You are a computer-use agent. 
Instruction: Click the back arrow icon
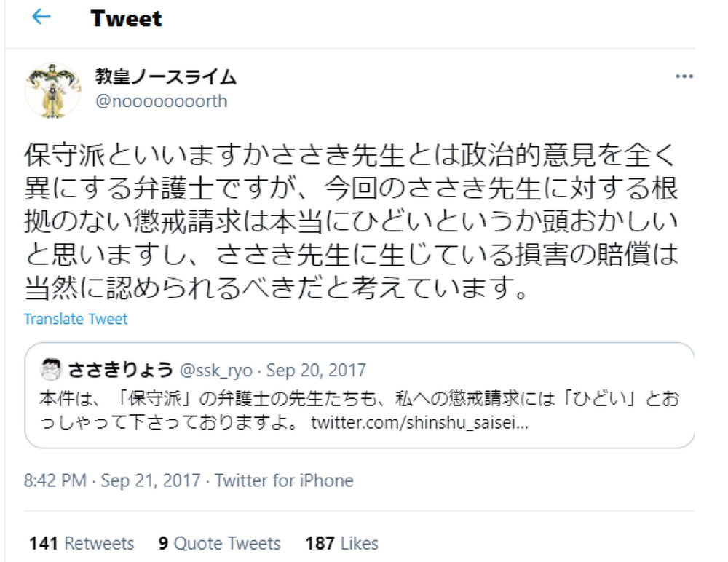[x=41, y=17]
